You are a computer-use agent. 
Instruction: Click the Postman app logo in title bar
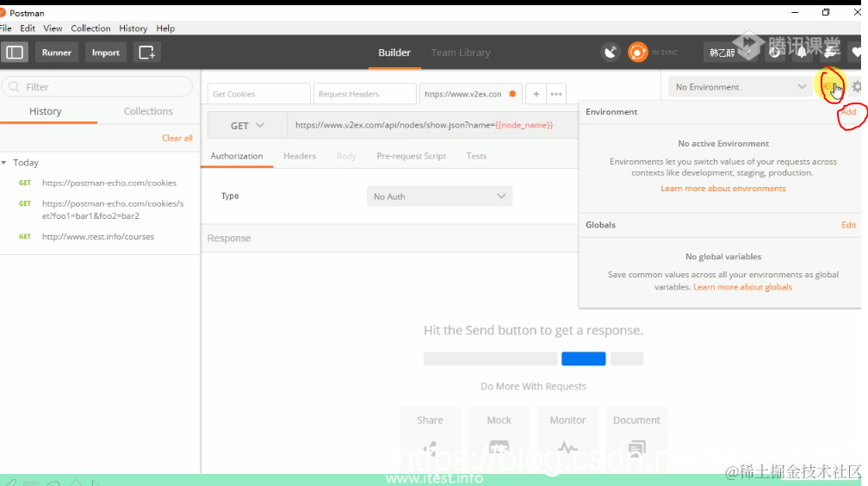(3, 12)
